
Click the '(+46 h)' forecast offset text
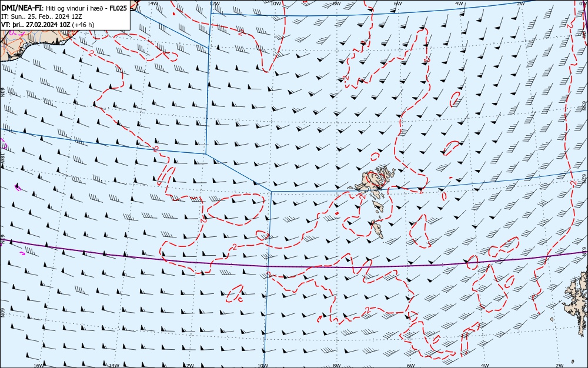point(83,25)
